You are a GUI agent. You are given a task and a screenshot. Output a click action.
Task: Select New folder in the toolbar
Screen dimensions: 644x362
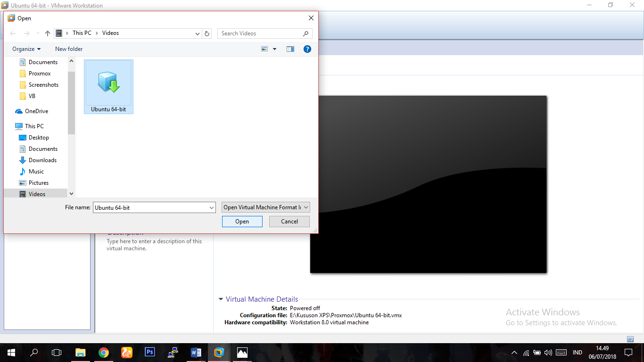tap(68, 49)
